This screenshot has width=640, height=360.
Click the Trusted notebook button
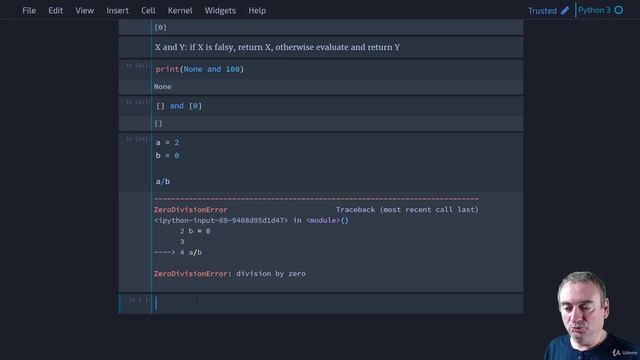tap(542, 11)
